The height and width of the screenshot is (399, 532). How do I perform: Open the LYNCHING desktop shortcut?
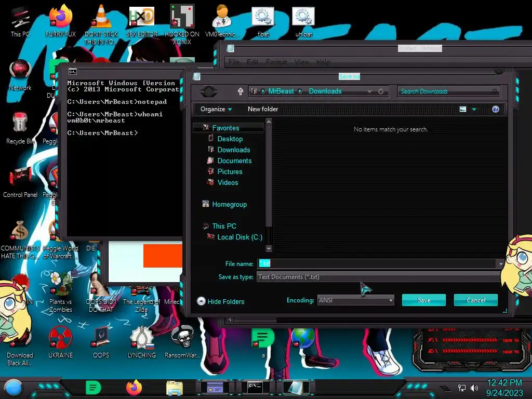(142, 342)
